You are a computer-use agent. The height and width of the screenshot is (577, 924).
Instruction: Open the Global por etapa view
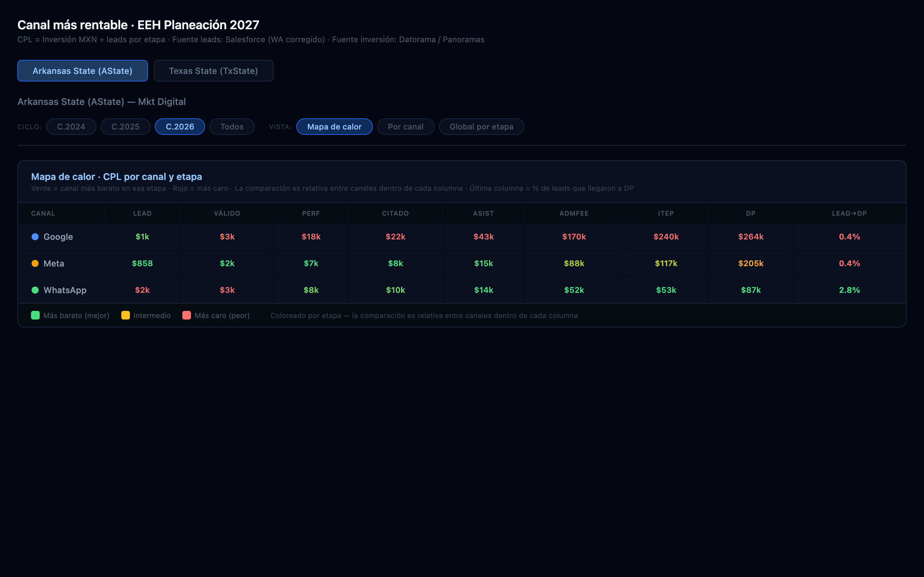pos(481,127)
